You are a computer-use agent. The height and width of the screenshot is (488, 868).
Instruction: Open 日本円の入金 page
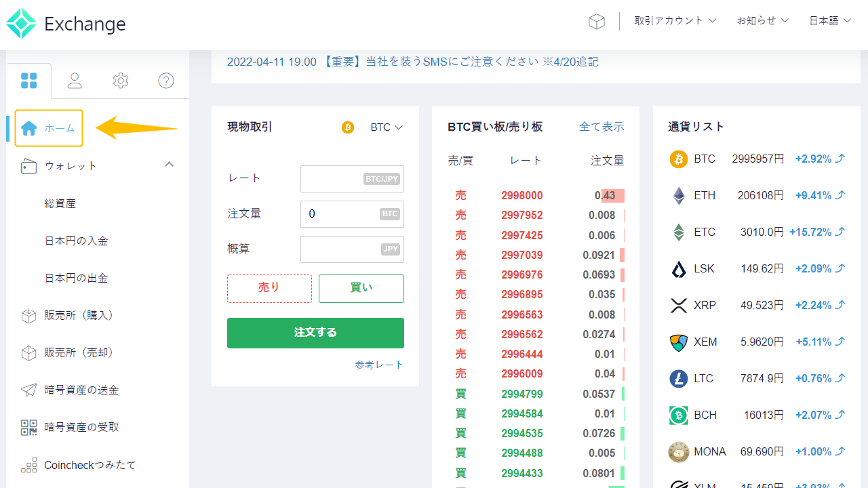pyautogui.click(x=76, y=241)
